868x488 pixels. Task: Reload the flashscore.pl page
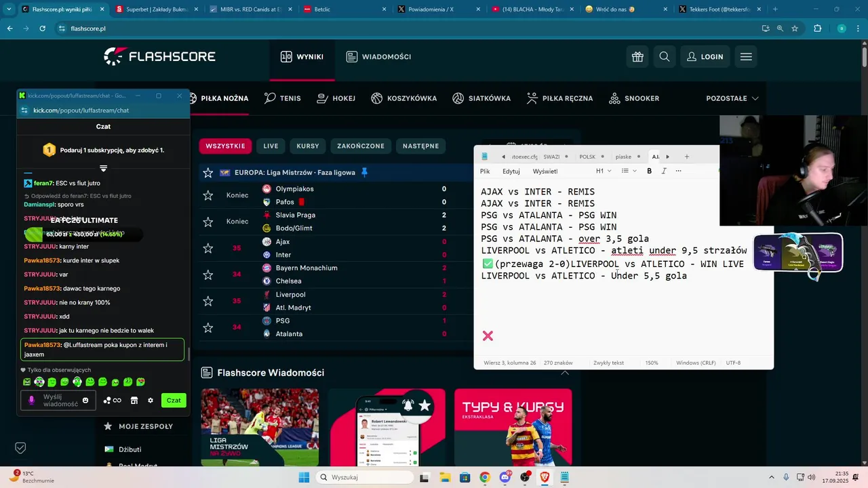pyautogui.click(x=42, y=28)
